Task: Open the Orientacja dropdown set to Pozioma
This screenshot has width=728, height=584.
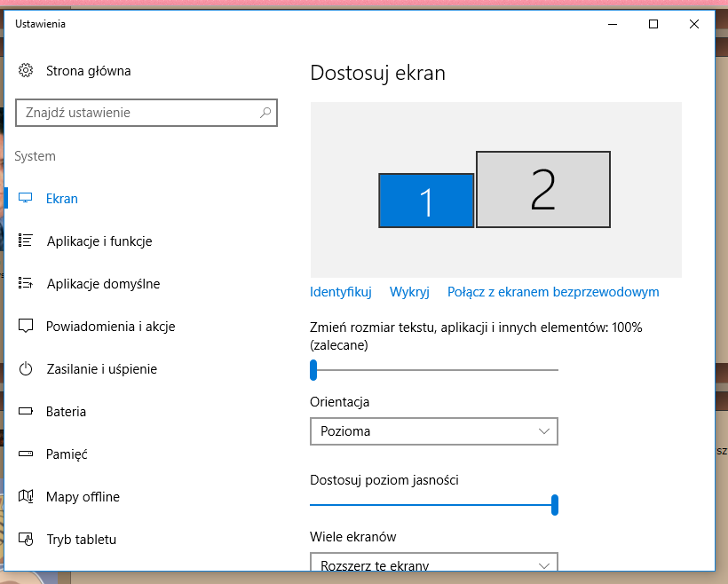Action: tap(433, 431)
